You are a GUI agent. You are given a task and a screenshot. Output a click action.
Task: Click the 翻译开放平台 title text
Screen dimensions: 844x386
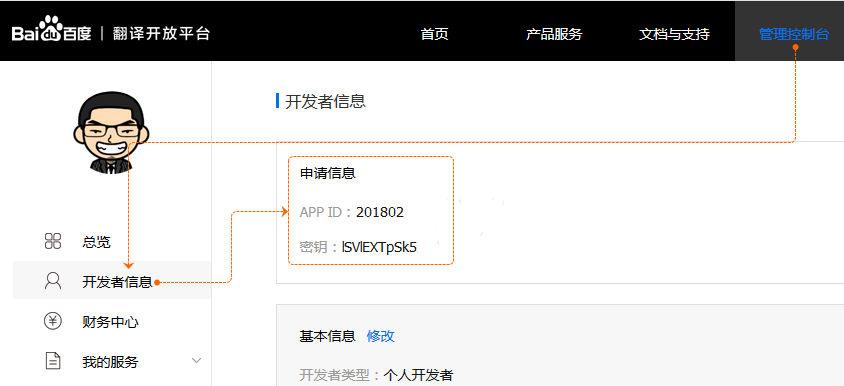[x=161, y=33]
